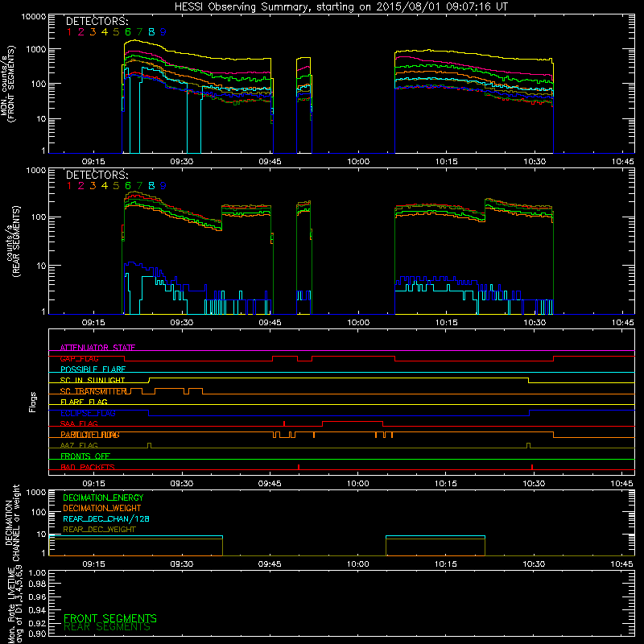644x644 pixels.
Task: Select blue detector 9 in front segments legend
Action: [163, 32]
